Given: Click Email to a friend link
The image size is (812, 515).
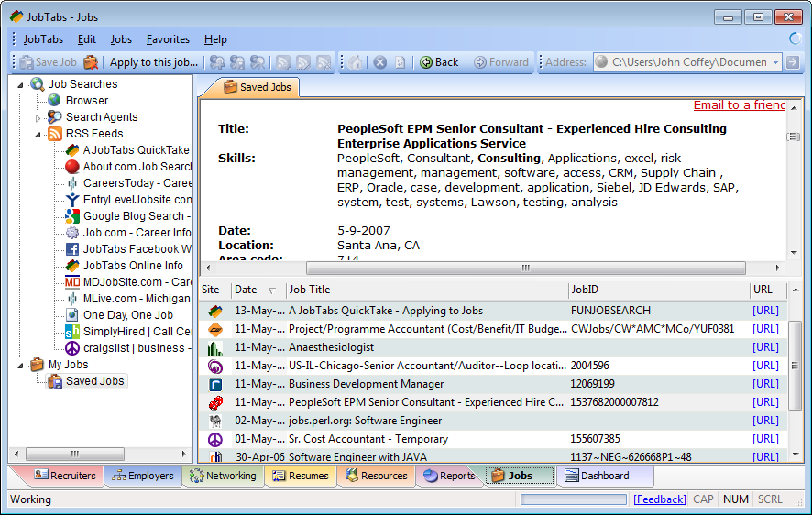Looking at the screenshot, I should 739,105.
